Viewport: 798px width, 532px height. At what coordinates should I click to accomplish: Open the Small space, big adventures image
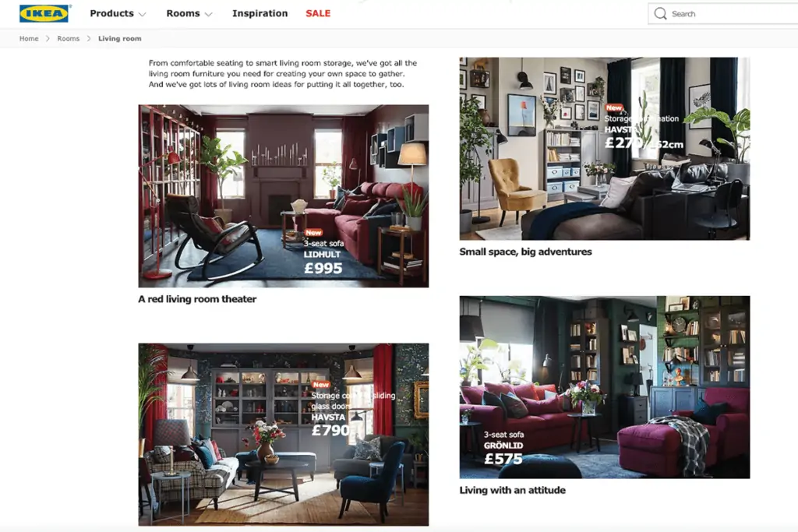click(x=605, y=149)
